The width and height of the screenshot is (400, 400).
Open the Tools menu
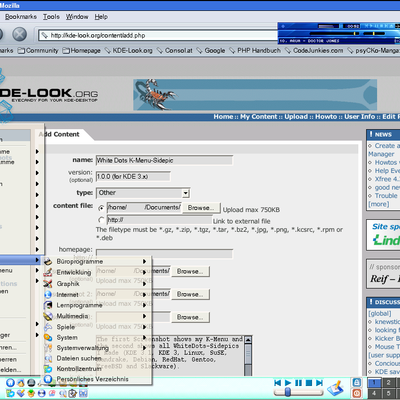[51, 17]
